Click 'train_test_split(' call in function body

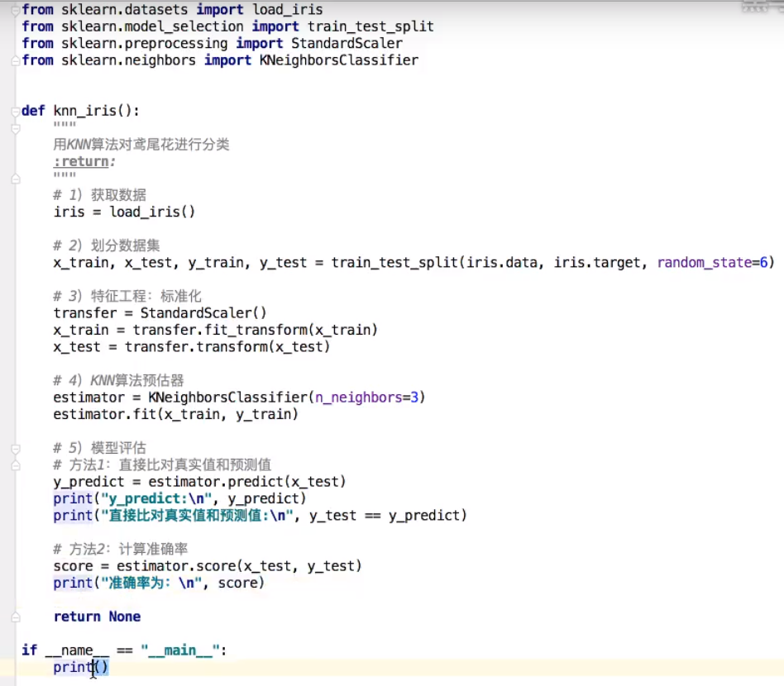tap(398, 262)
